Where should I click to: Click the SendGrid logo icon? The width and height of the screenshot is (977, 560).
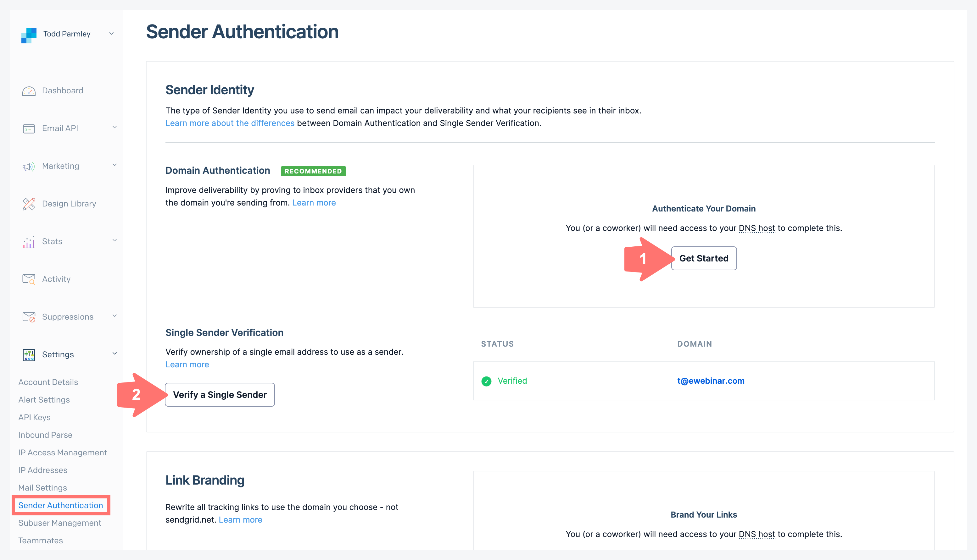click(29, 36)
